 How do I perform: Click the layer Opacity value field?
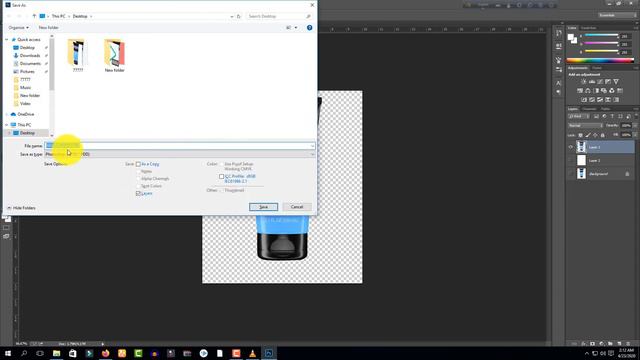pos(626,126)
